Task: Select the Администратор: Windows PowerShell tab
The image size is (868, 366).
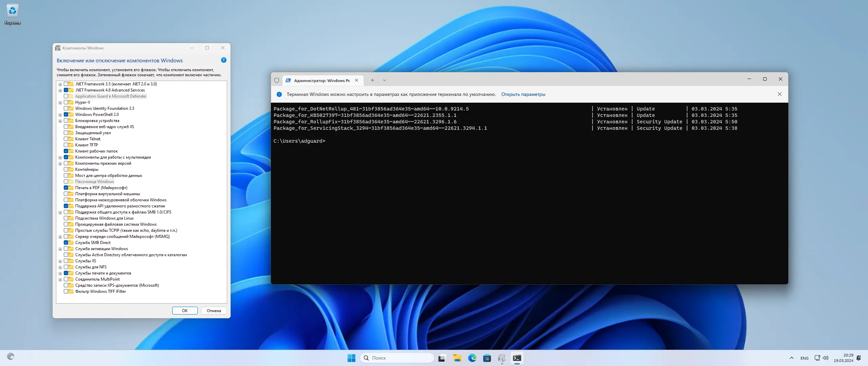Action: click(x=321, y=81)
